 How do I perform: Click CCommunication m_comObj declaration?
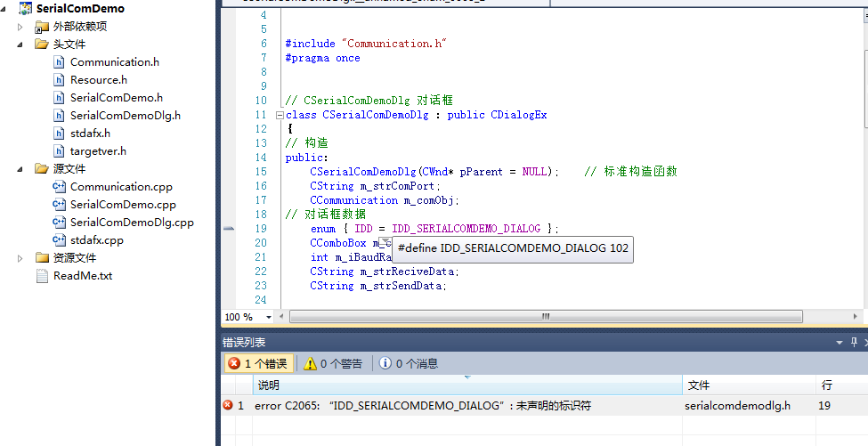[x=385, y=200]
